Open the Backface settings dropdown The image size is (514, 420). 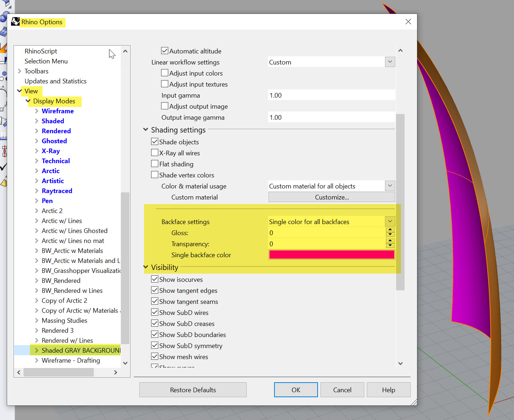(390, 222)
